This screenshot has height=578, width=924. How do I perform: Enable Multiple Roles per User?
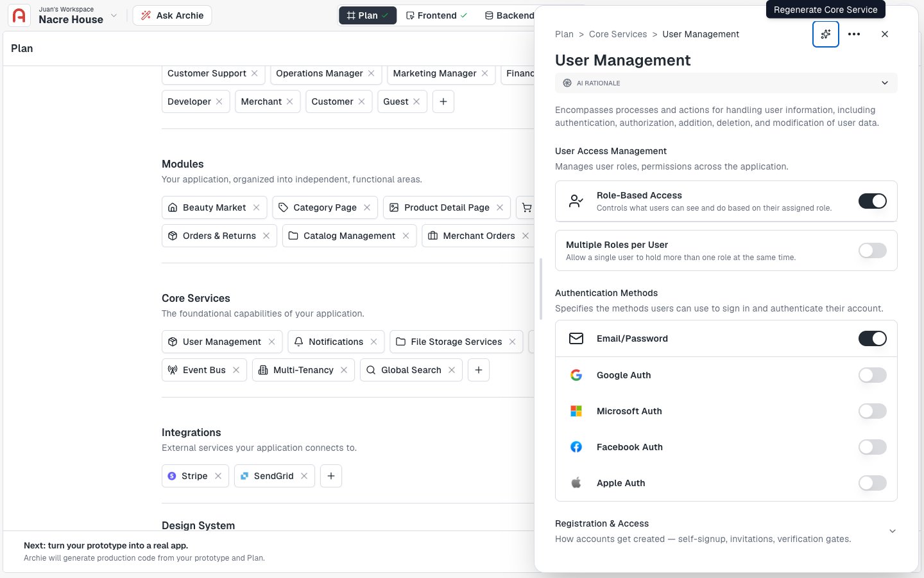873,250
